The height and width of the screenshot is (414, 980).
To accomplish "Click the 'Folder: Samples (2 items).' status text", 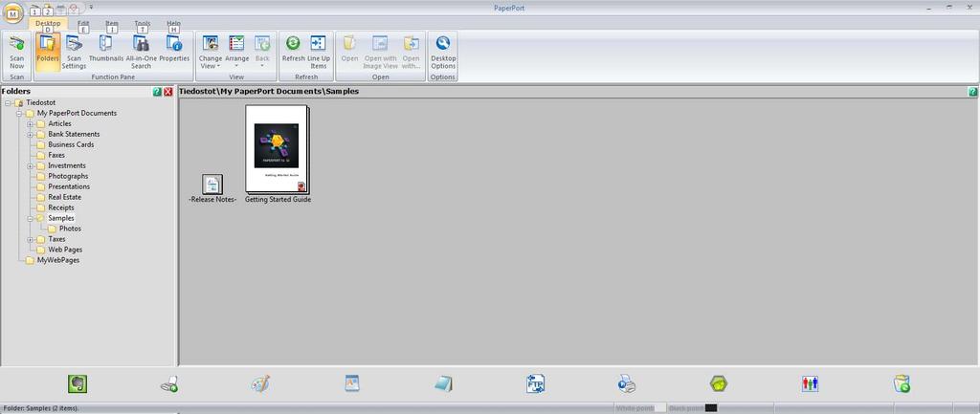I will coord(40,408).
